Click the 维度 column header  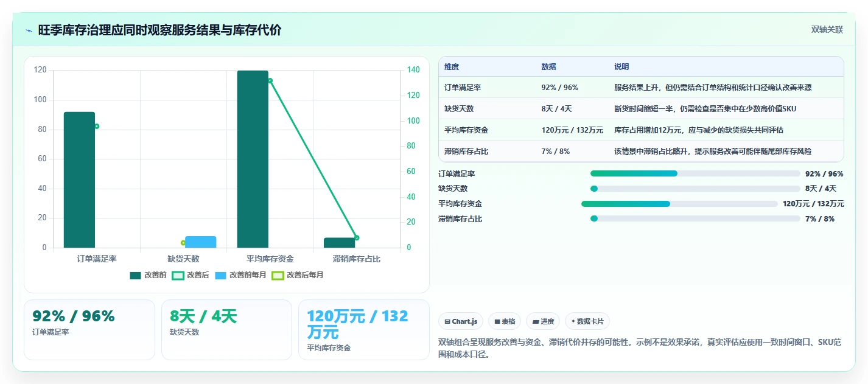[x=451, y=67]
